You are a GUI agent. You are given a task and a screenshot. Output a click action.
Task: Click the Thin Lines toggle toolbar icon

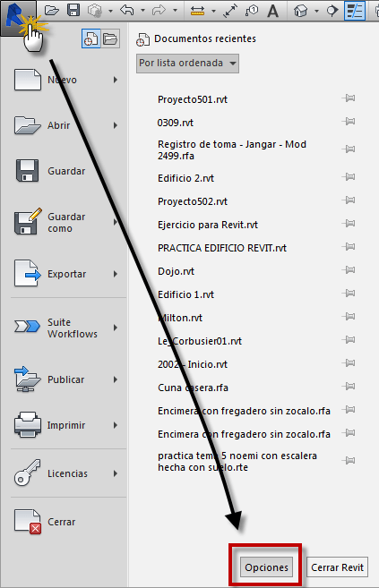point(355,11)
